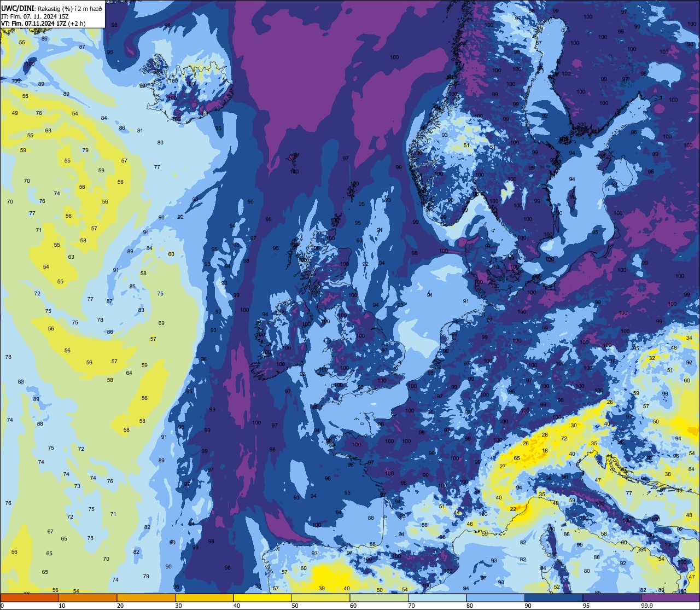
Task: Click the legend tick label '70' on colour bar
Action: pyautogui.click(x=411, y=606)
